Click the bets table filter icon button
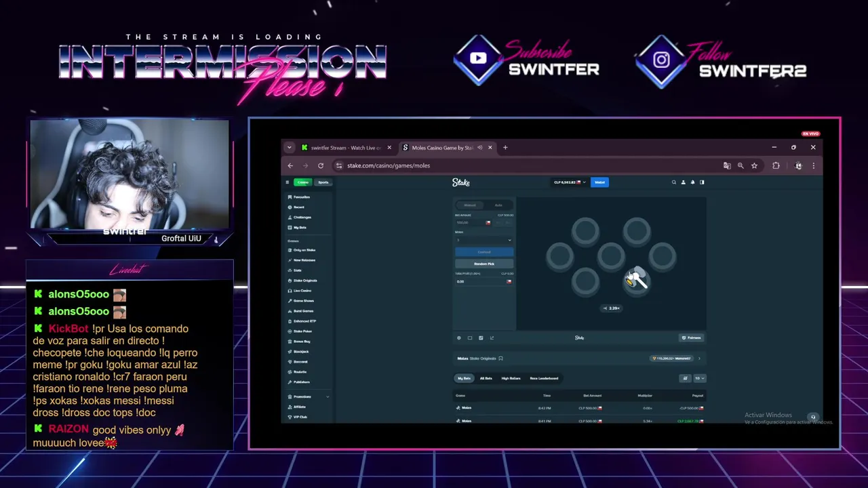 (685, 378)
